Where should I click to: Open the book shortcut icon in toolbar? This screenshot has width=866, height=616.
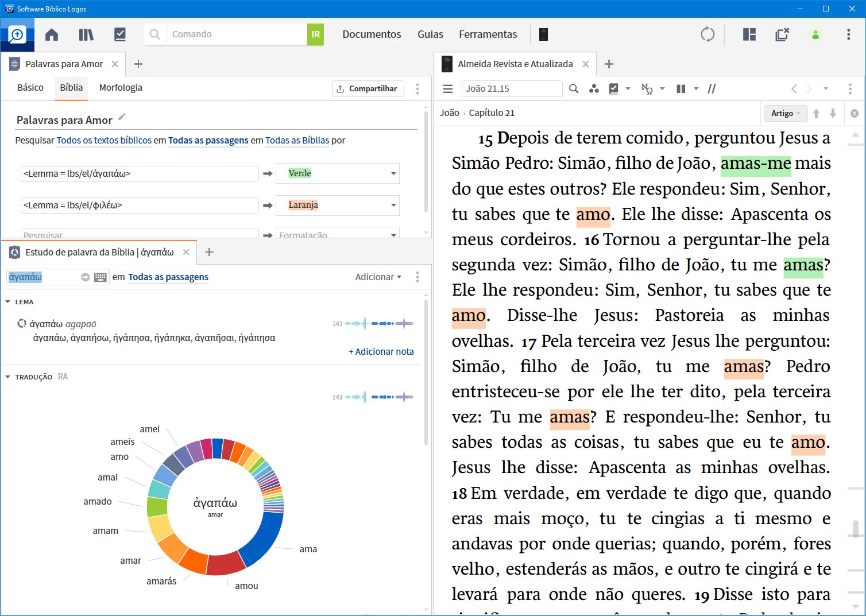(x=543, y=34)
